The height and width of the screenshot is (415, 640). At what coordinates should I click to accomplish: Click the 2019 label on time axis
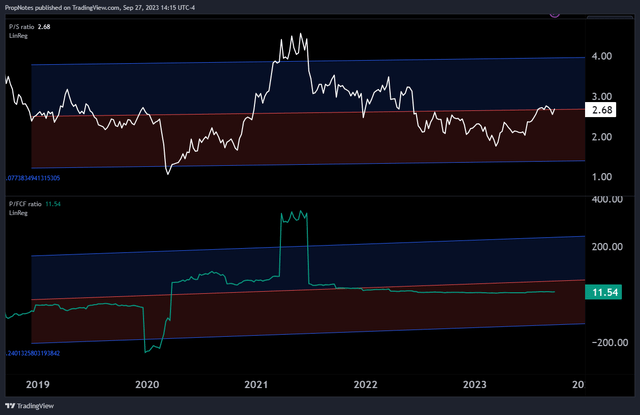[x=38, y=384]
